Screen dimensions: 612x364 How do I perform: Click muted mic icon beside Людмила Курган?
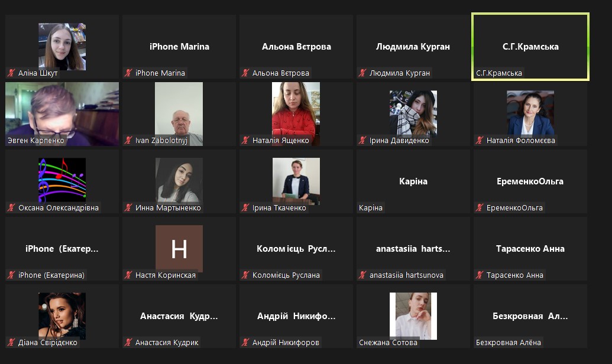(x=362, y=73)
